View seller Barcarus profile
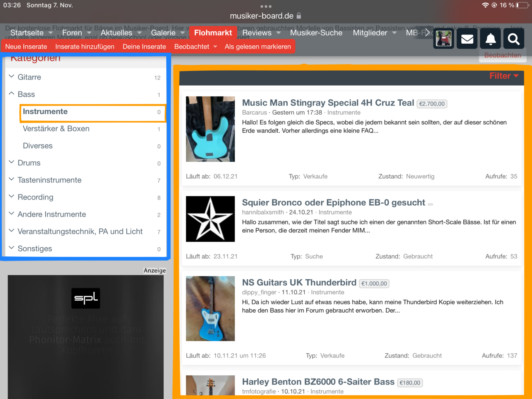 coord(254,113)
